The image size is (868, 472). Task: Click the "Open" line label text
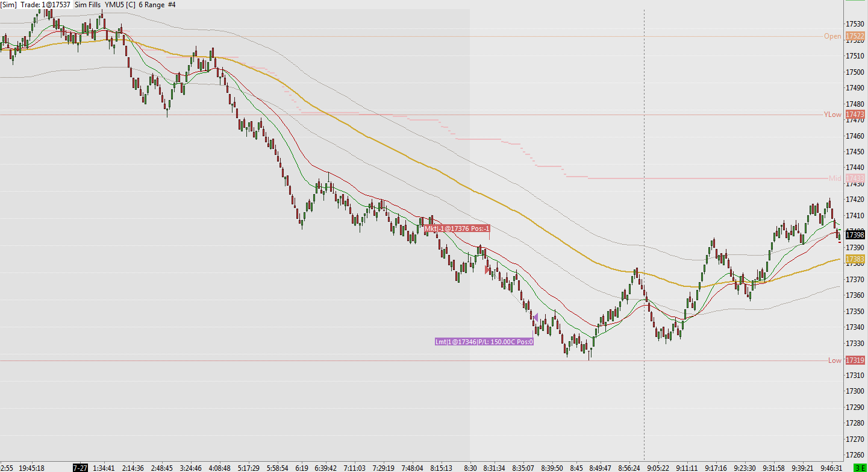click(832, 36)
